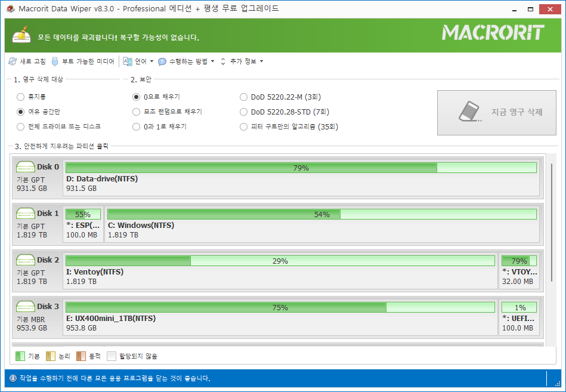Click the yellow 논리 legend swatch
Image resolution: width=566 pixels, height=392 pixels.
(x=51, y=356)
